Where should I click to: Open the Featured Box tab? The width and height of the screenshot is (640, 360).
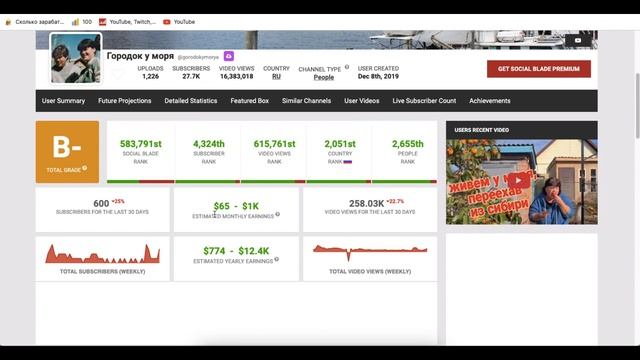[249, 101]
